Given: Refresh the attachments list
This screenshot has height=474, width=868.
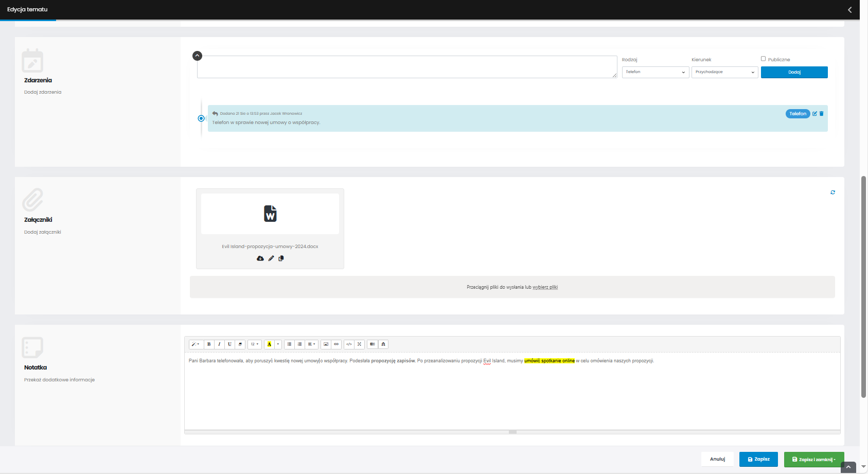Looking at the screenshot, I should coord(832,192).
